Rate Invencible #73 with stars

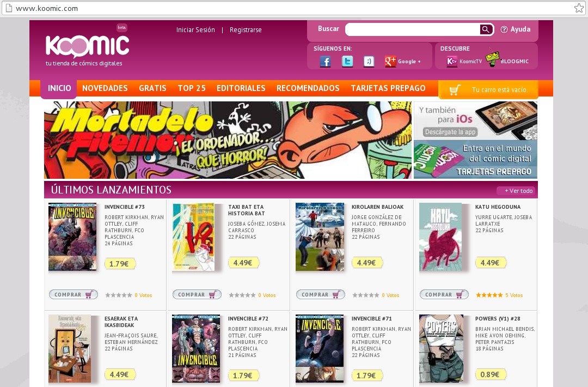(x=119, y=295)
